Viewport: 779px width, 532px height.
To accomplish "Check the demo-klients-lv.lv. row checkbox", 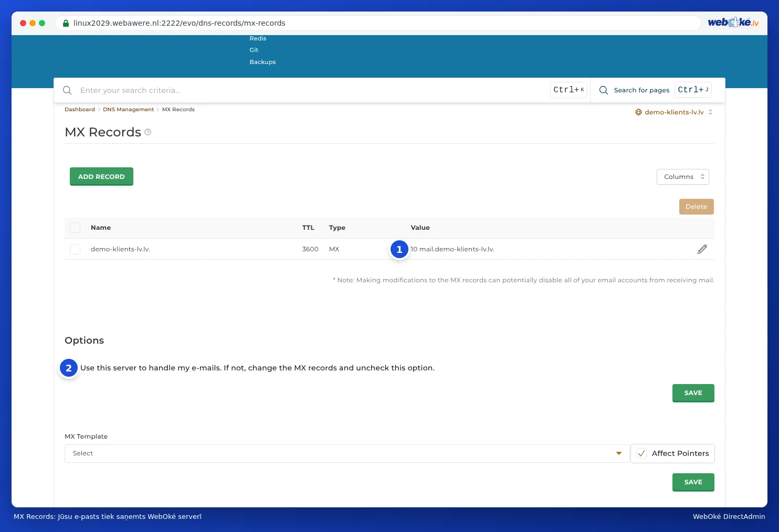I will coord(75,249).
